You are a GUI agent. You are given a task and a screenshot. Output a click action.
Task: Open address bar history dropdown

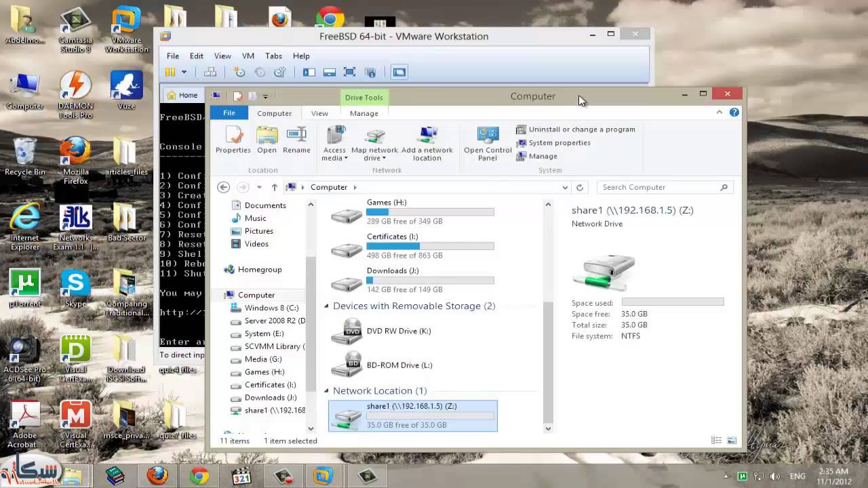click(x=565, y=188)
